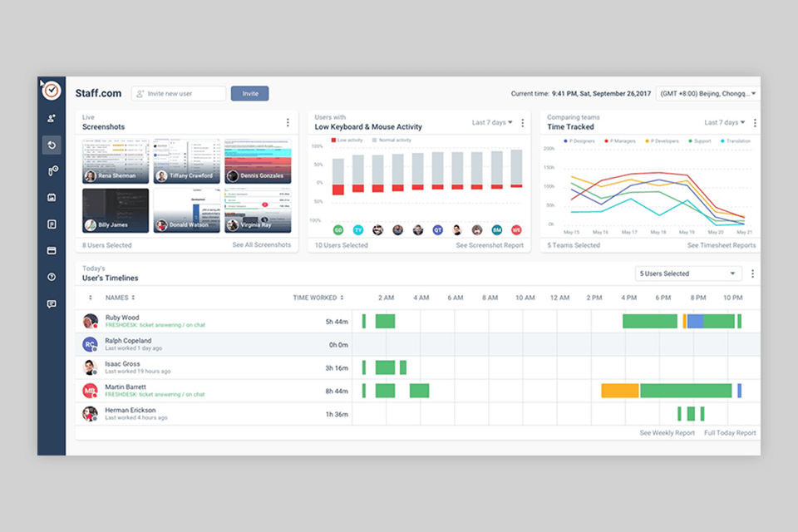Open Donald Watson's screenshot thumbnail

[x=187, y=210]
